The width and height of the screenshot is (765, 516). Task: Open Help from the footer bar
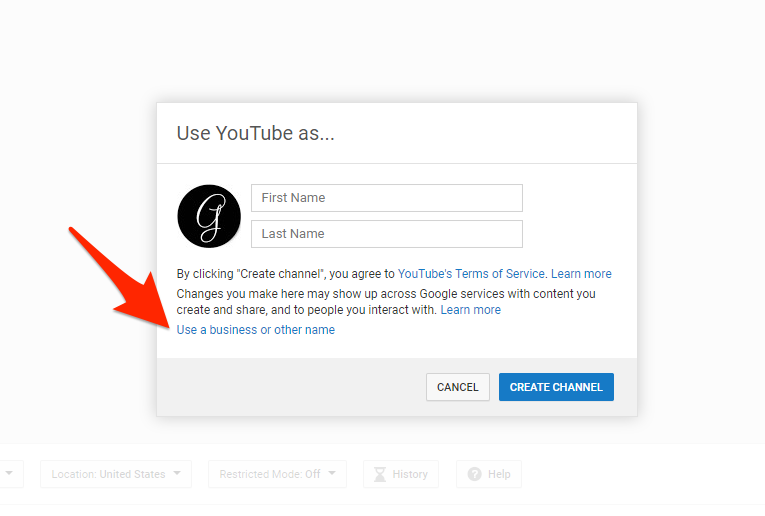[x=489, y=474]
